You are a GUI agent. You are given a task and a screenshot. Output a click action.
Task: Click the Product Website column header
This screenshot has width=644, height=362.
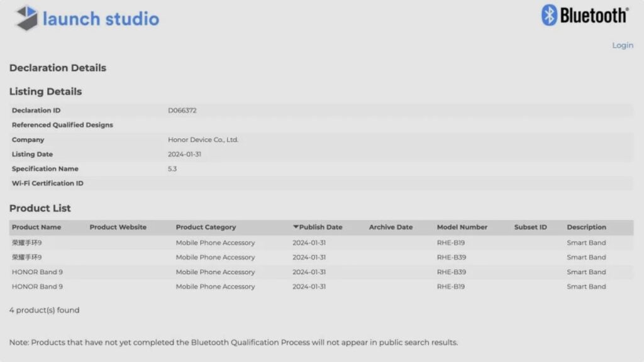pyautogui.click(x=118, y=227)
